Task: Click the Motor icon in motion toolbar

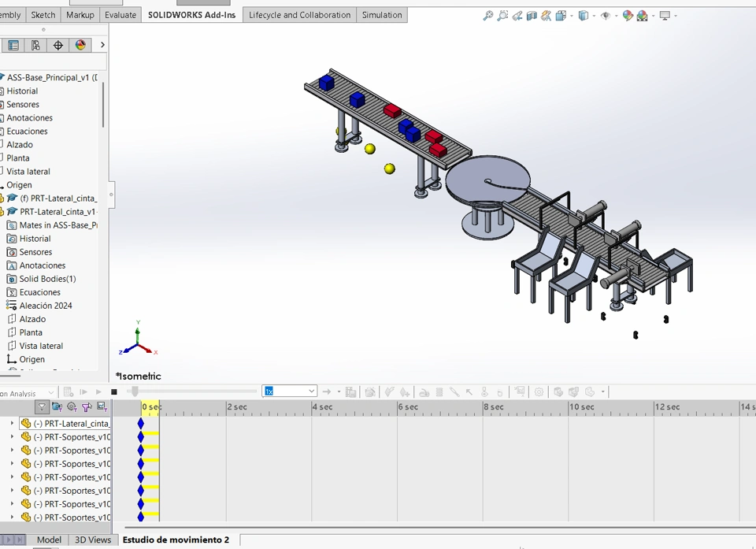Action: pos(424,392)
